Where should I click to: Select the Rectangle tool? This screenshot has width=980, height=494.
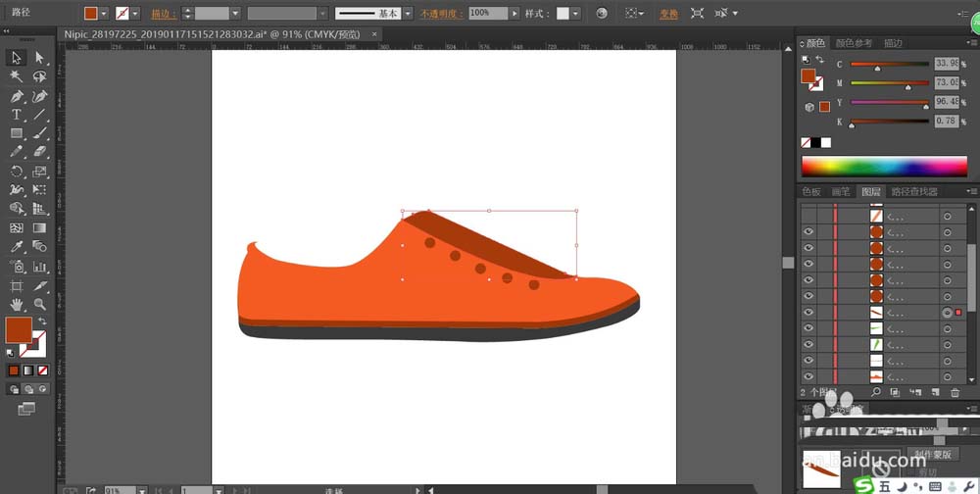click(x=17, y=133)
